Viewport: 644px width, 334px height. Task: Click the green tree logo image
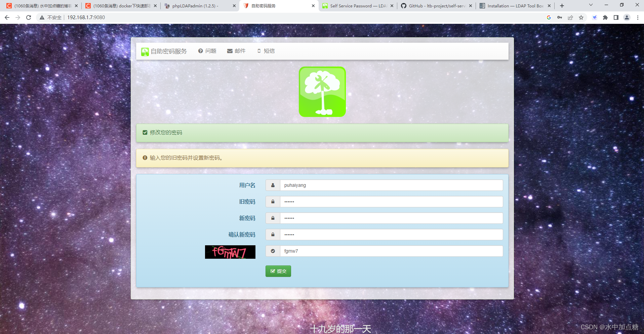point(322,92)
